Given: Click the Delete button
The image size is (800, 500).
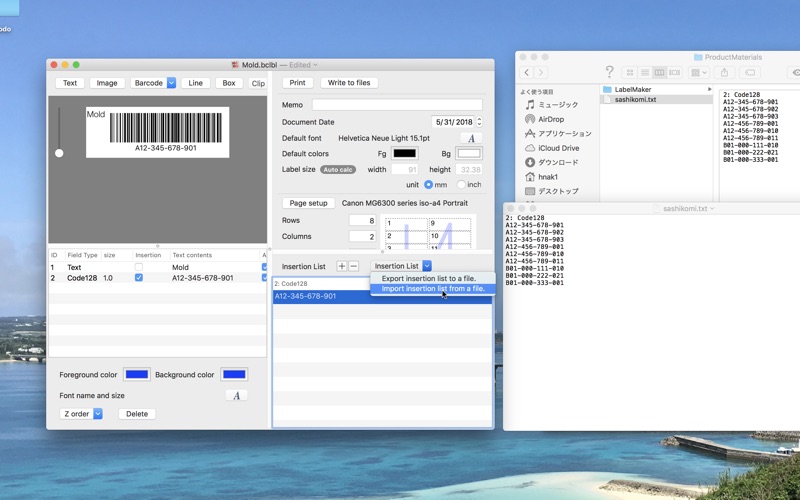Looking at the screenshot, I should coord(137,414).
